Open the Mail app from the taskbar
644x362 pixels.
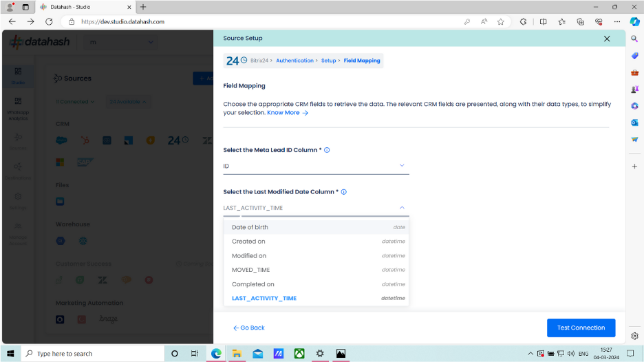[257, 353]
